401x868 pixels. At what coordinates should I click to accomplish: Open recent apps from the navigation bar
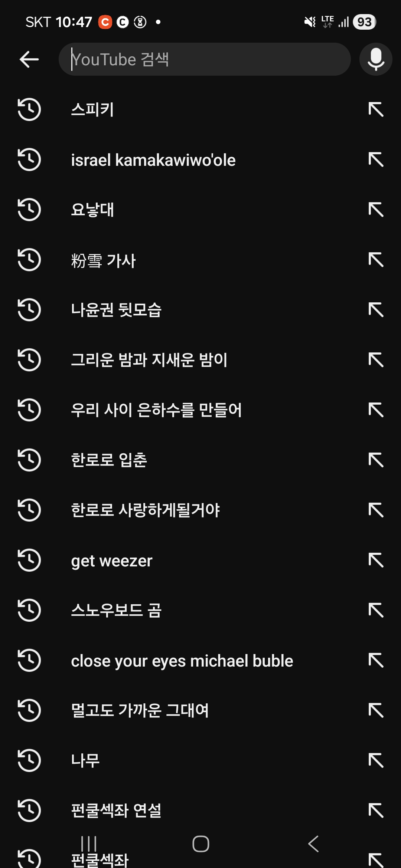[89, 844]
